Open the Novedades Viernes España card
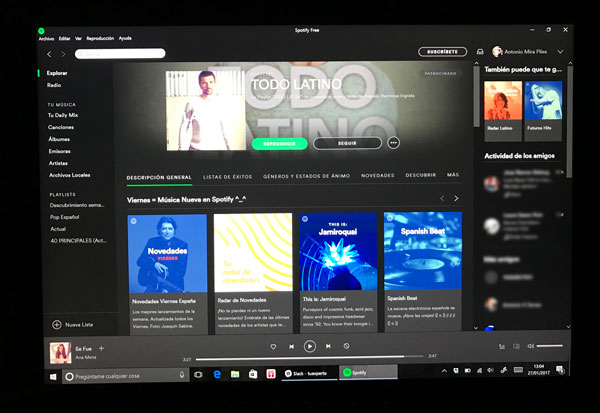 point(168,274)
